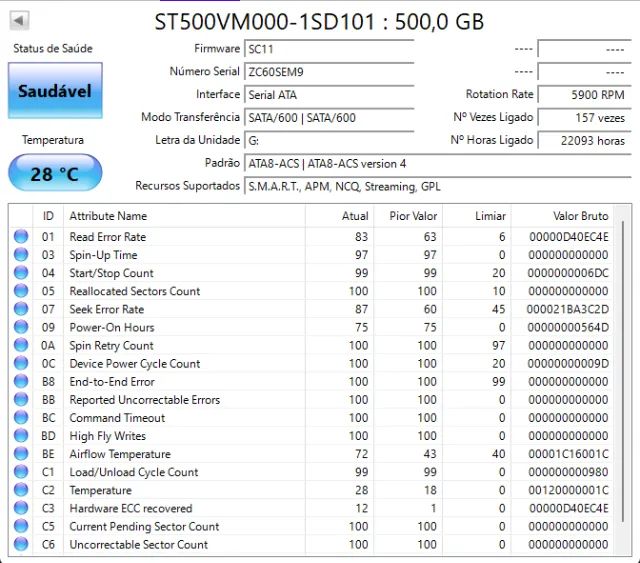This screenshot has height=563, width=640.
Task: Click the raw value 0000000564D
Action: click(x=568, y=327)
